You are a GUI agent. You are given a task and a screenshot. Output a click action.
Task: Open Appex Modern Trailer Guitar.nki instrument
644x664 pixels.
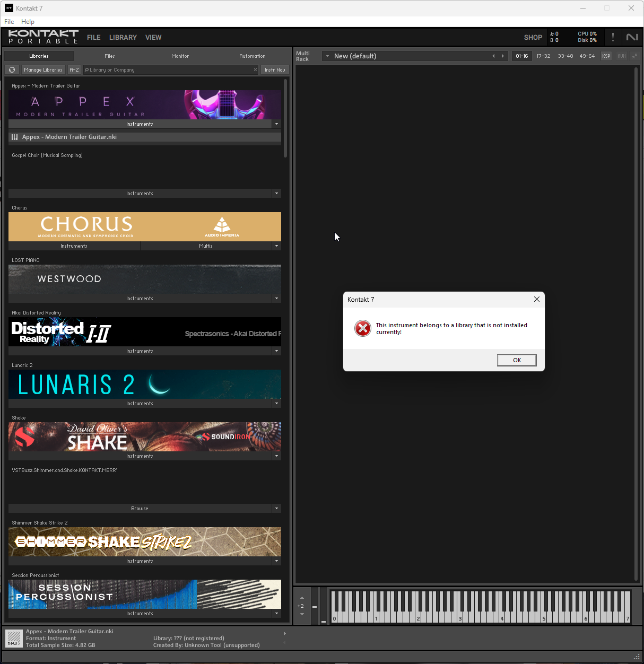point(145,137)
